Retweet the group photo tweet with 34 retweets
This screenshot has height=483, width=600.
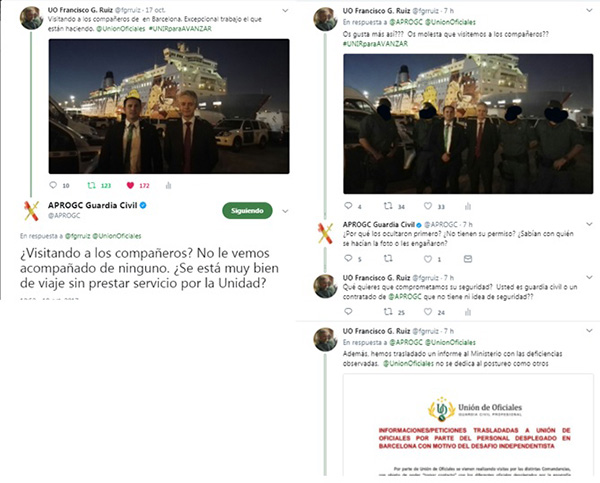pos(388,206)
